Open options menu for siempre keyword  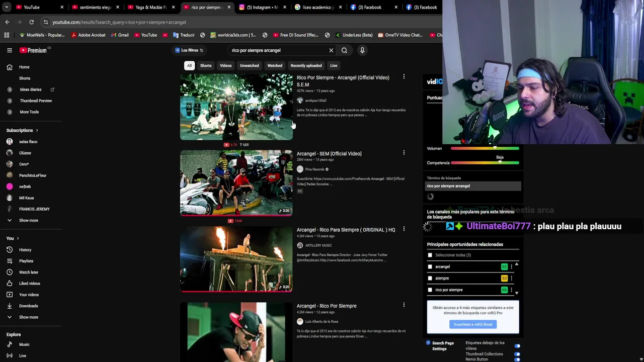[x=511, y=278]
